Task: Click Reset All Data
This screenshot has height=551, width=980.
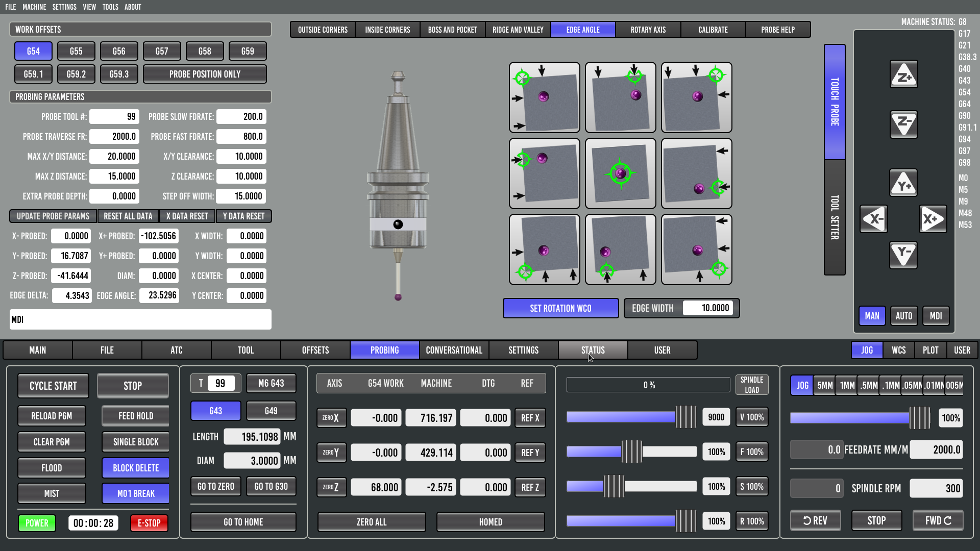Action: (x=128, y=216)
